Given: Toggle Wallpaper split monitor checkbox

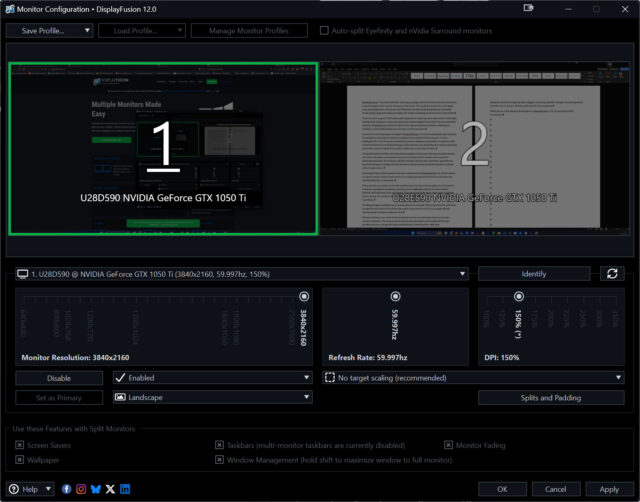Looking at the screenshot, I should (19, 460).
